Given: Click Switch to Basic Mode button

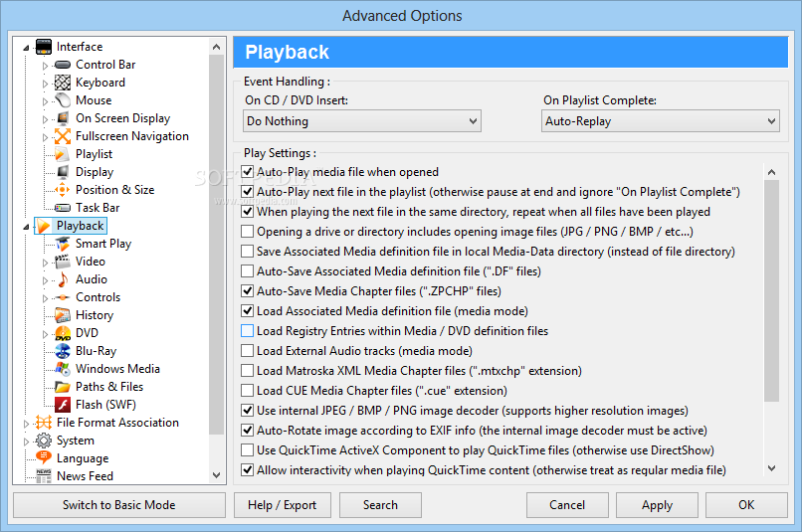Looking at the screenshot, I should (119, 505).
